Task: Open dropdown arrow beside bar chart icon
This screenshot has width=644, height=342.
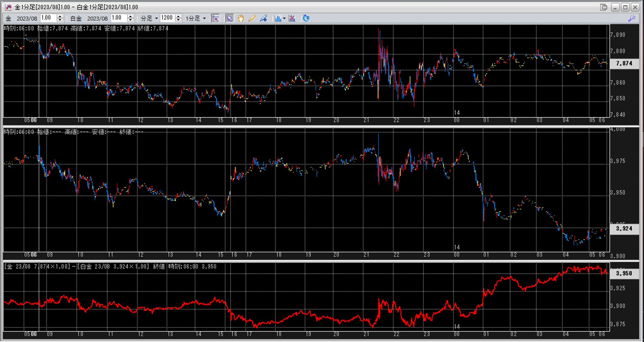Action: (x=284, y=18)
